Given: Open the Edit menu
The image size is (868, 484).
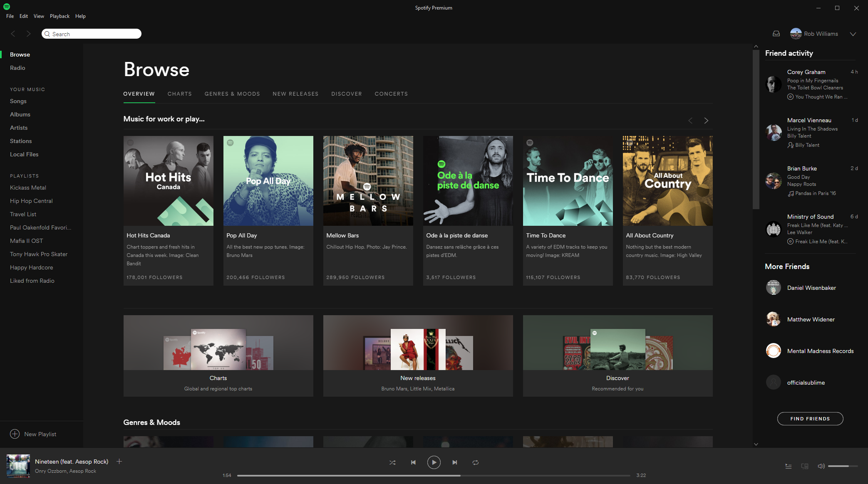Looking at the screenshot, I should click(24, 16).
